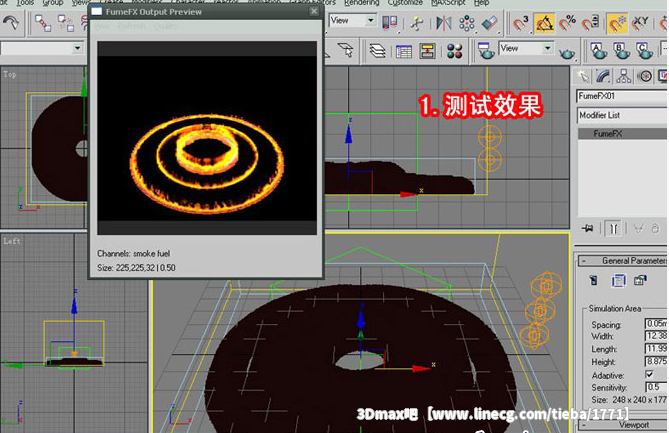
Task: Open the named selection sets dropdown
Action: [x=42, y=48]
